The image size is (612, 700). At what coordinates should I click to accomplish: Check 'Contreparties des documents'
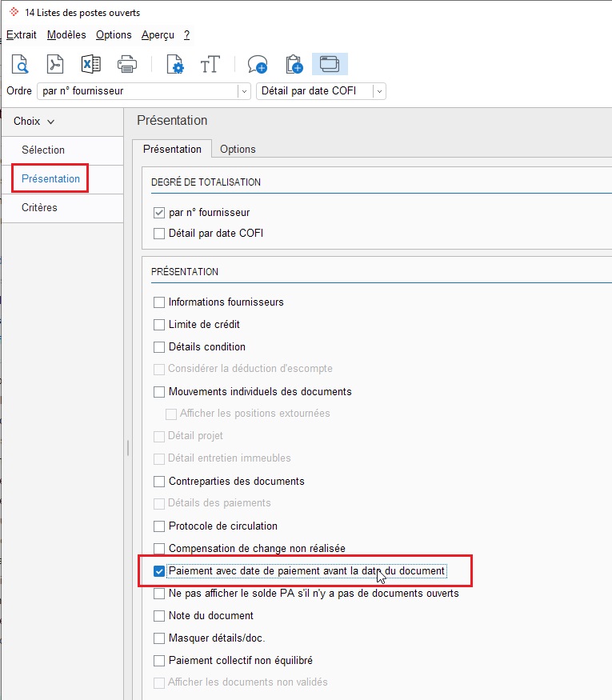(x=159, y=482)
